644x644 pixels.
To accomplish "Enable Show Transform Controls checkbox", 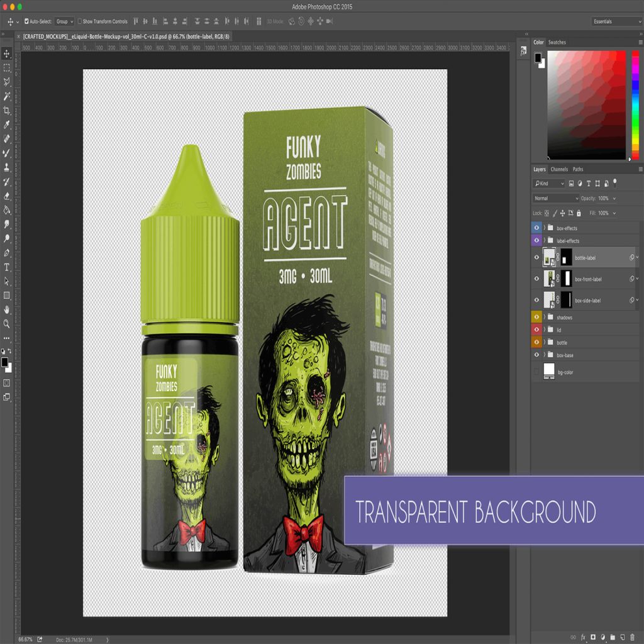I will 80,21.
